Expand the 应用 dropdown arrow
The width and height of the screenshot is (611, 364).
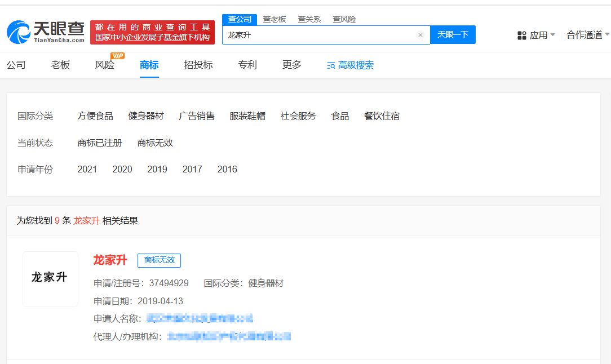(552, 35)
